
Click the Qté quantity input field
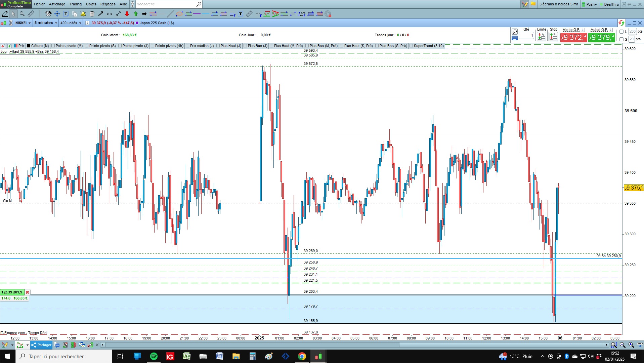click(526, 35)
